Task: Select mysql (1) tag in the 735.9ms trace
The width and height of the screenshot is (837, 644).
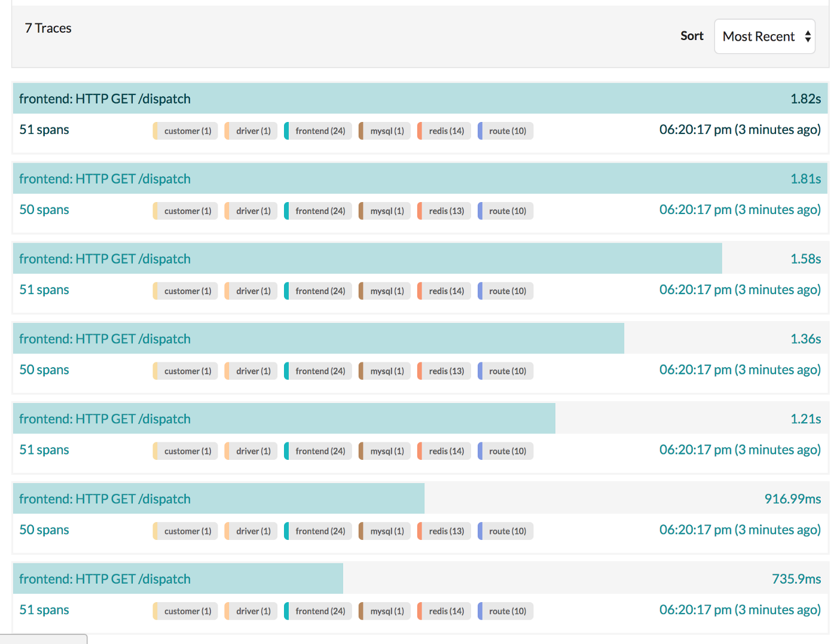Action: 384,612
